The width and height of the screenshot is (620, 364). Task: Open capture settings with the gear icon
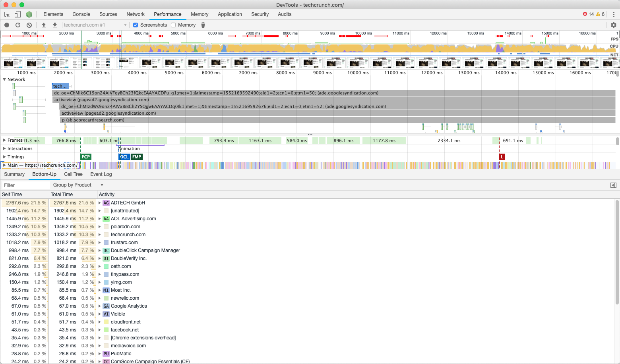click(x=614, y=25)
